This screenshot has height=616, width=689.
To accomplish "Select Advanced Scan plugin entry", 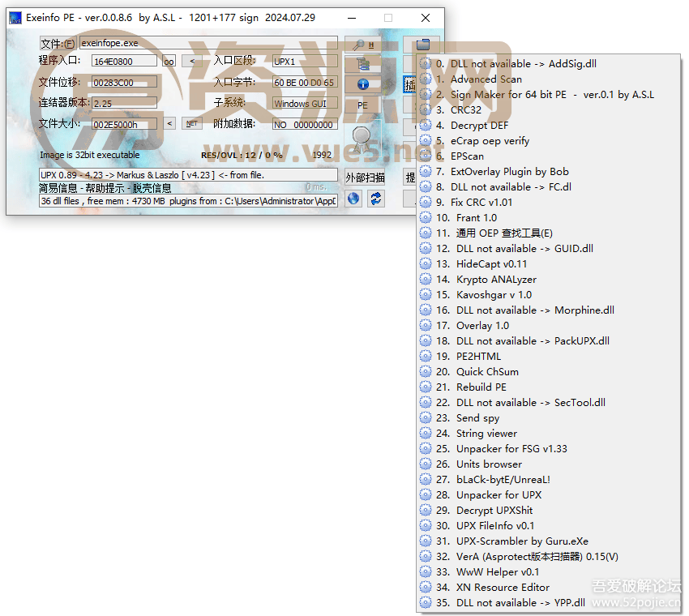I will tap(548, 79).
